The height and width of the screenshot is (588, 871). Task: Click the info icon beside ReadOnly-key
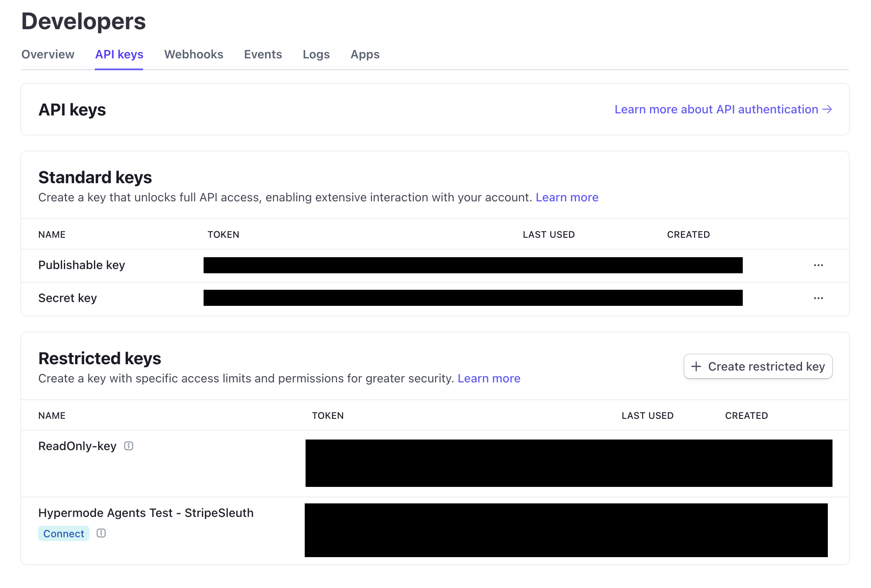(x=129, y=446)
